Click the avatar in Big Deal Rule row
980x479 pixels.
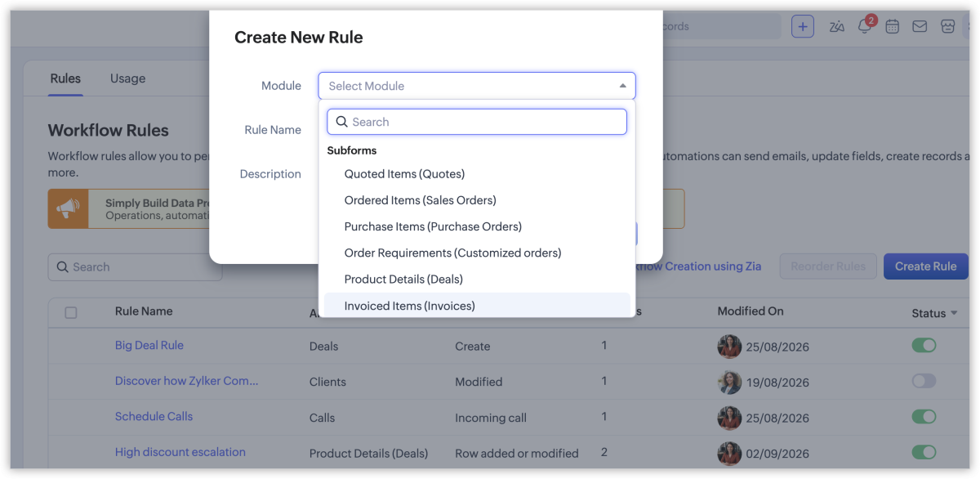[729, 347]
